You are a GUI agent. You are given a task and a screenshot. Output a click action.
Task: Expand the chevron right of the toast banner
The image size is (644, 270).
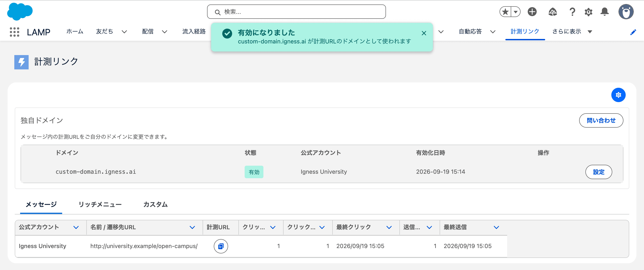(441, 32)
